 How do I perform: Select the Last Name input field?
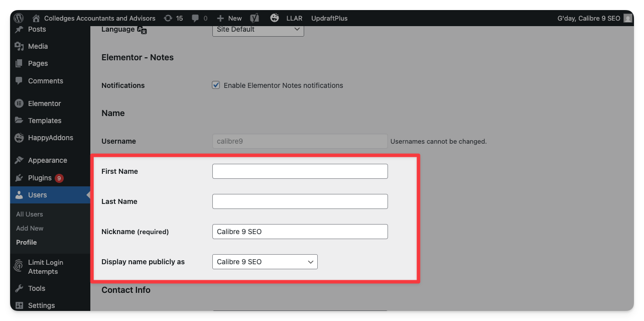click(300, 201)
